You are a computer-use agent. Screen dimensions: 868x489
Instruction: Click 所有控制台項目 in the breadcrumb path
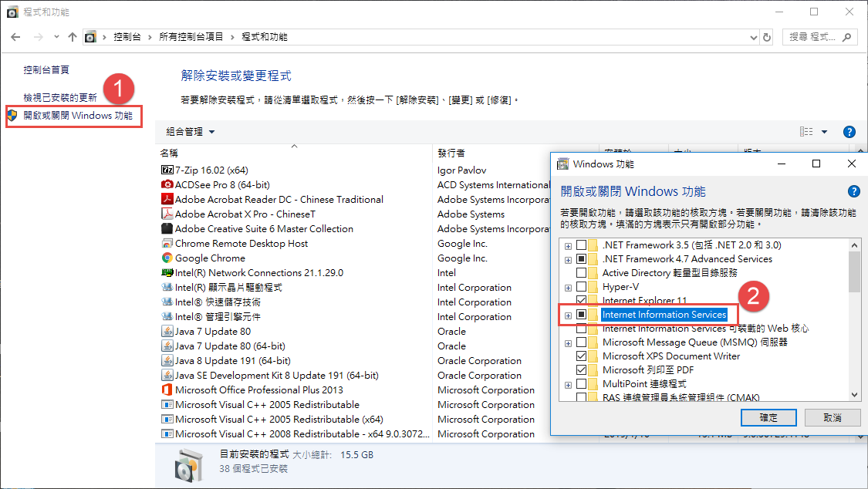[x=191, y=37]
